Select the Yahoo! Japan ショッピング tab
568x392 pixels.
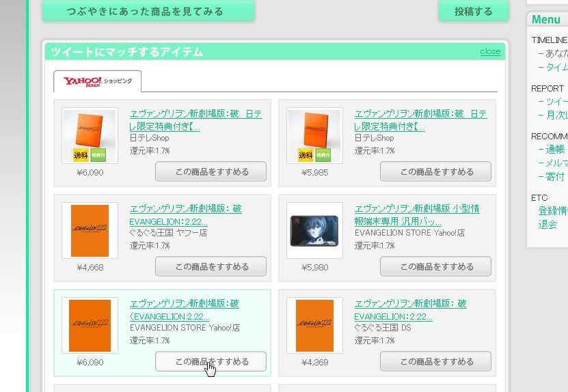point(98,81)
